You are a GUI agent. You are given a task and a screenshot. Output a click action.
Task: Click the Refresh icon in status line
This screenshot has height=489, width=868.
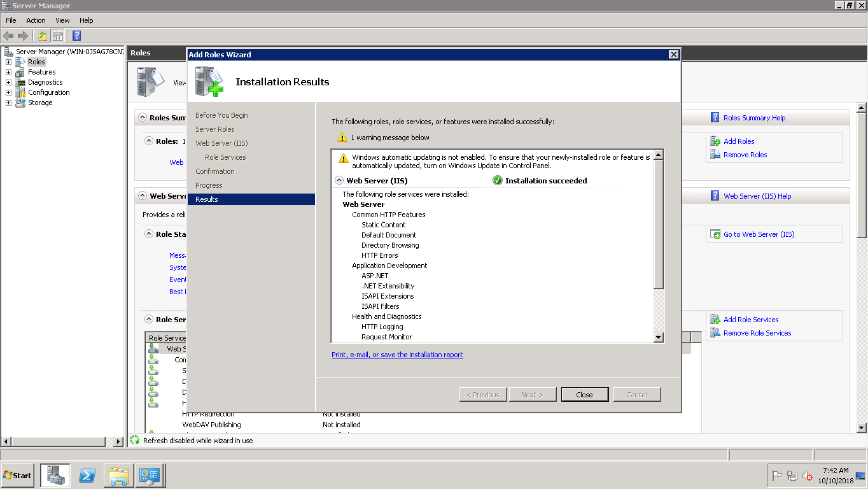click(135, 440)
